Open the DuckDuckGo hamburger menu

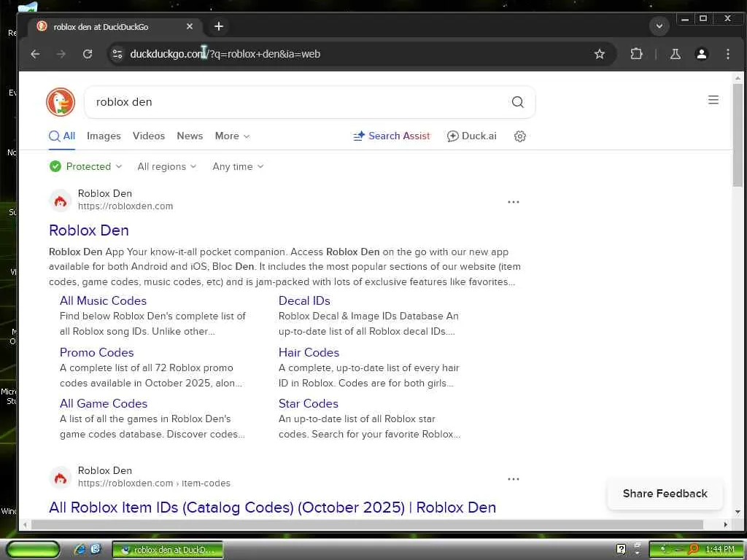pos(713,100)
